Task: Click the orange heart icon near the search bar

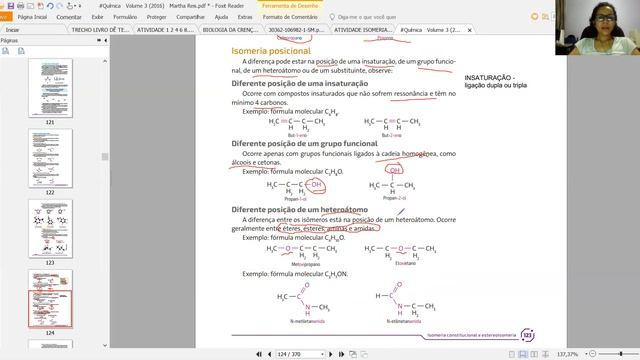Action: pyautogui.click(x=534, y=17)
